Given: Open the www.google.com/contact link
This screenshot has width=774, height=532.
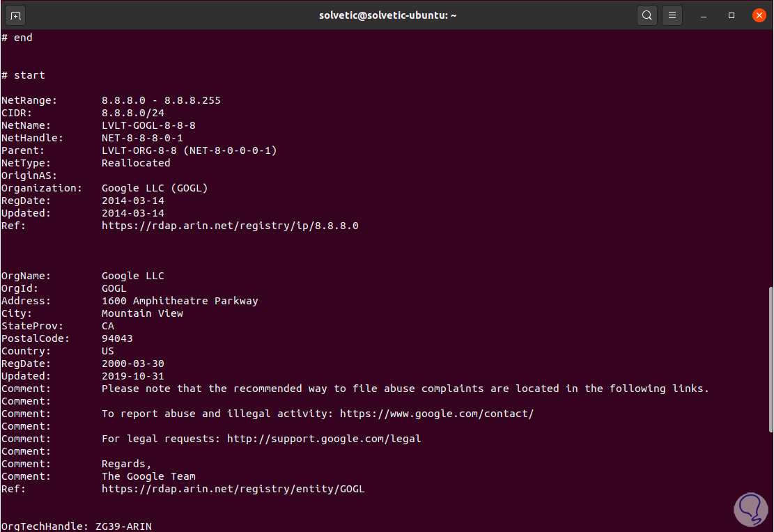Looking at the screenshot, I should [437, 414].
